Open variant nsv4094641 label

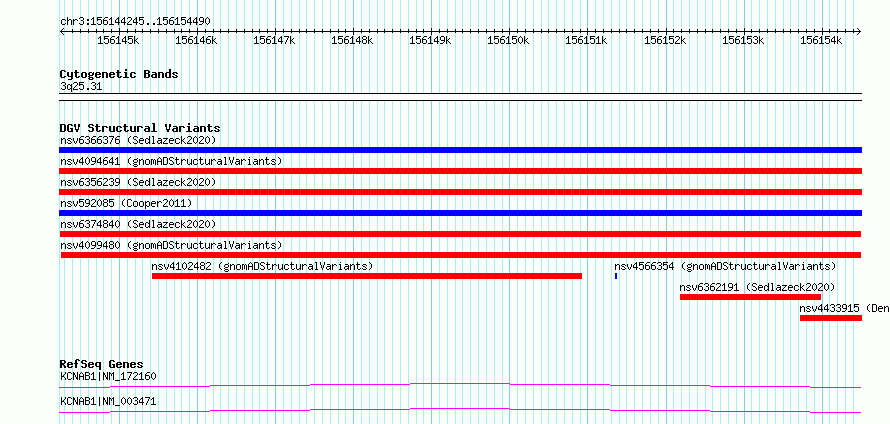coord(171,161)
